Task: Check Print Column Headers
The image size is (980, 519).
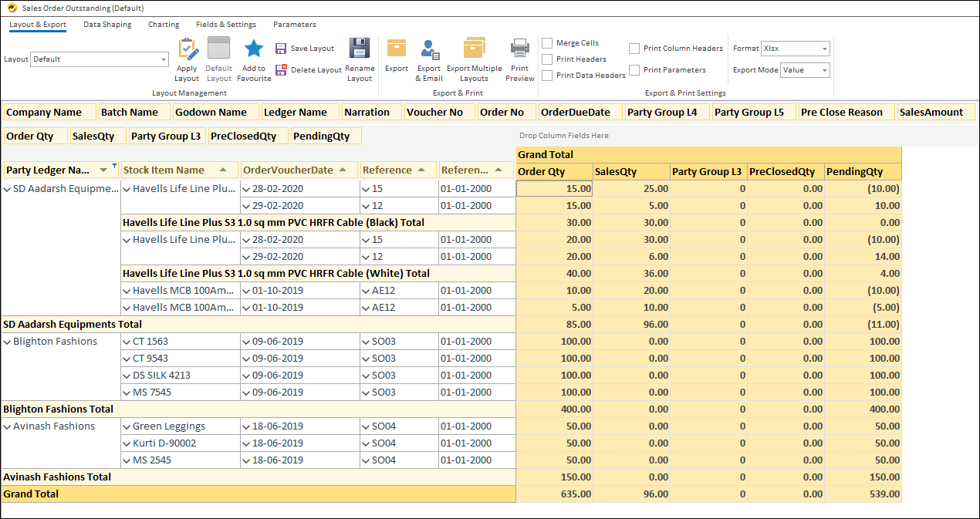Action: (x=634, y=48)
